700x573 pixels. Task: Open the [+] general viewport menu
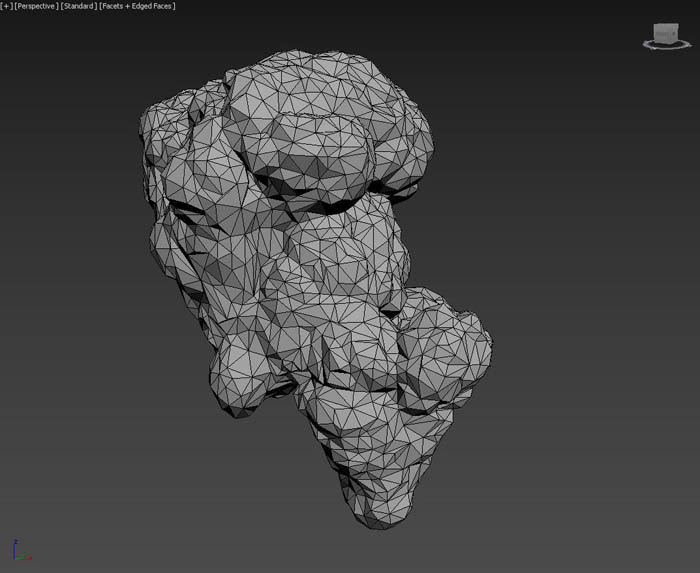pyautogui.click(x=6, y=6)
